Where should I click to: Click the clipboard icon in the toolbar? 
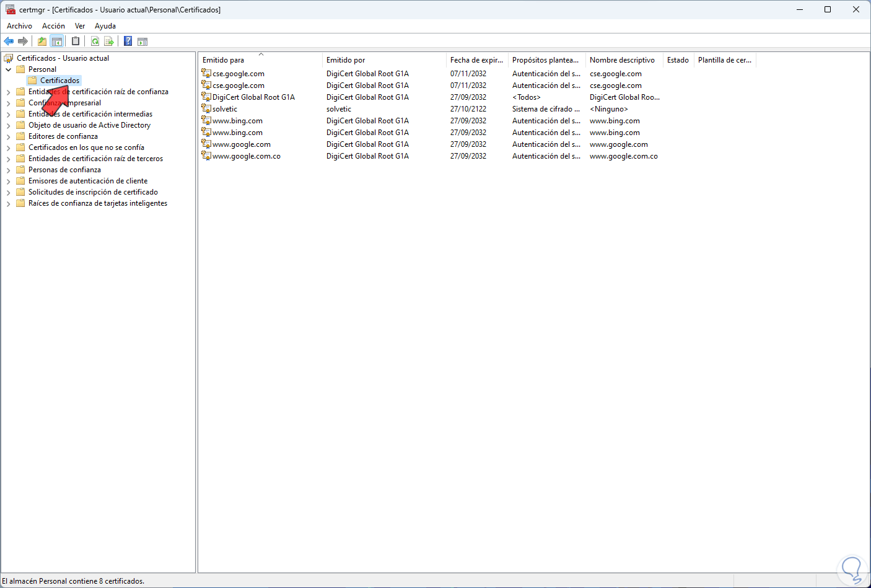click(76, 42)
